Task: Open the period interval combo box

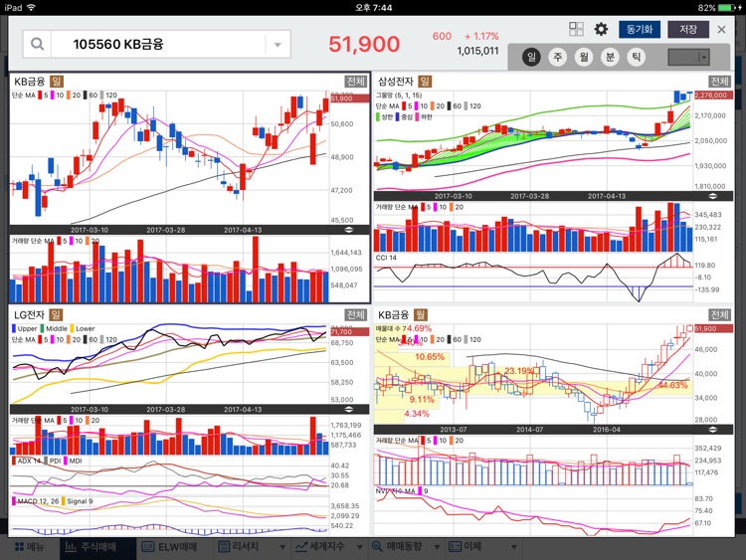Action: [x=688, y=57]
